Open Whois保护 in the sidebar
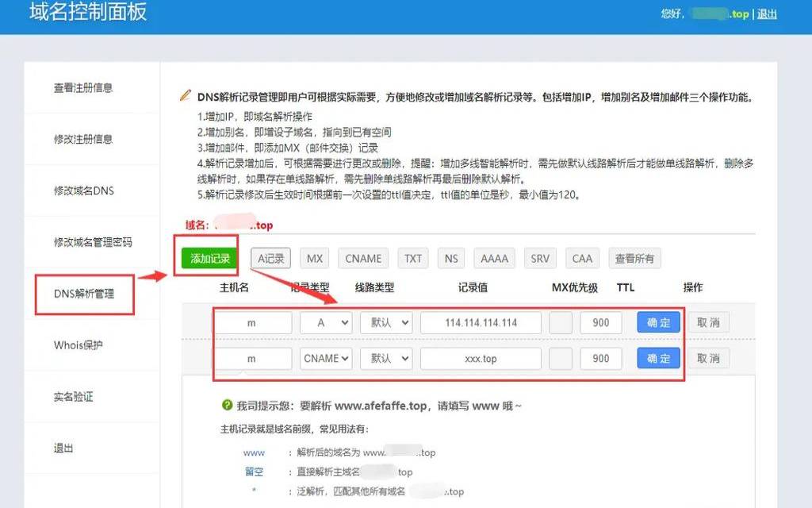This screenshot has height=508, width=812. pyautogui.click(x=79, y=345)
